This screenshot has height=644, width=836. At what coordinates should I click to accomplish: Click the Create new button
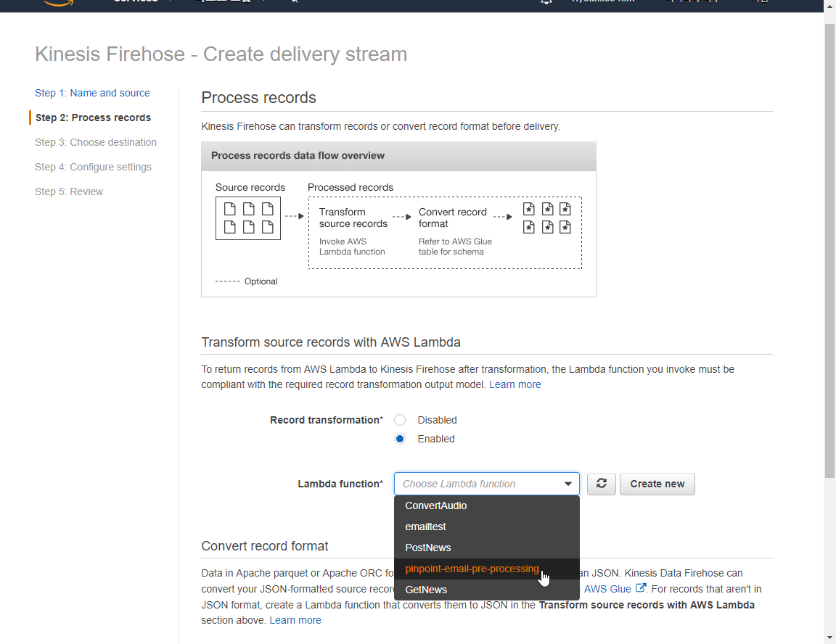(657, 484)
